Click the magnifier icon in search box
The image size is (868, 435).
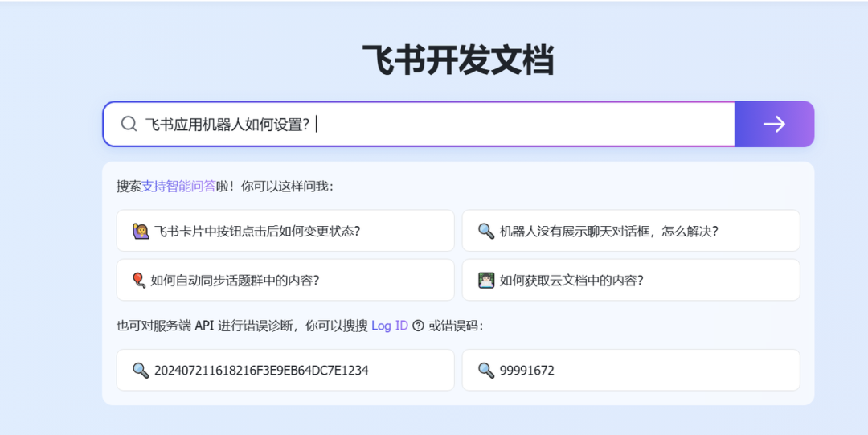(x=129, y=124)
